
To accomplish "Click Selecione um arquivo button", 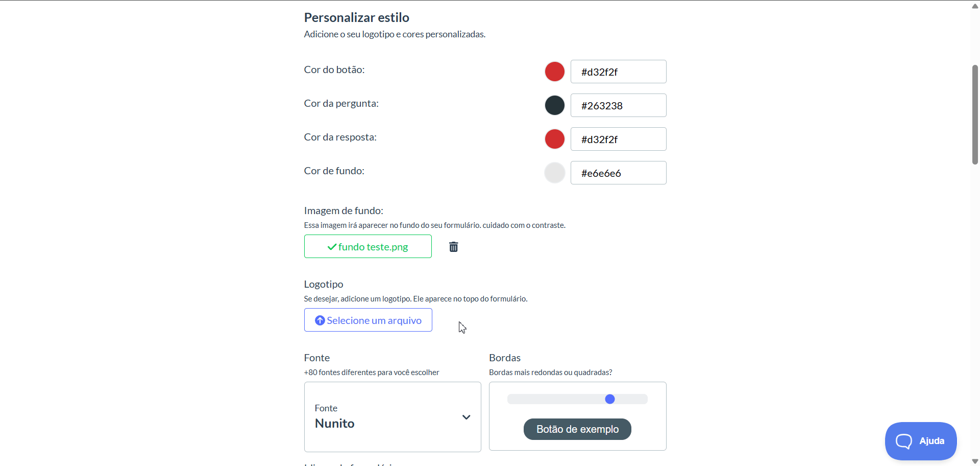I will (368, 320).
